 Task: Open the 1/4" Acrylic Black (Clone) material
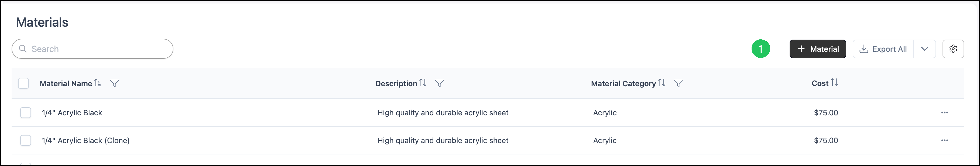[x=85, y=140]
